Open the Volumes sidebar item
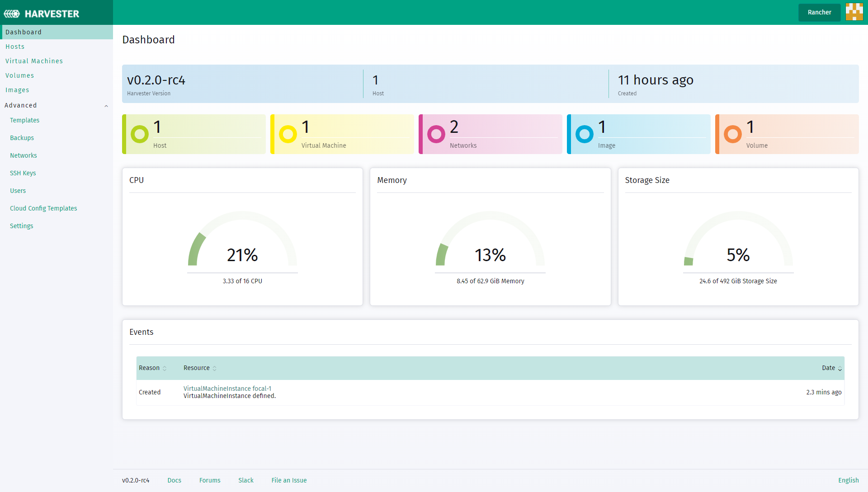868x492 pixels. tap(19, 75)
